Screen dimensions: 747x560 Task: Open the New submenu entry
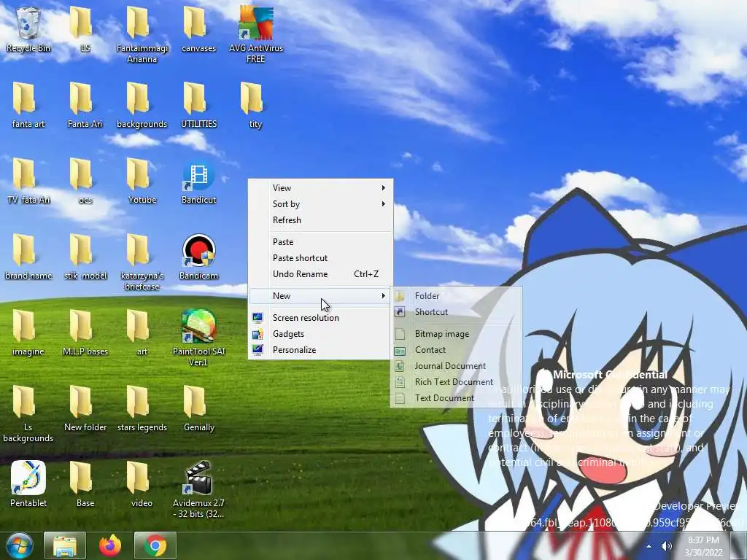pyautogui.click(x=320, y=296)
